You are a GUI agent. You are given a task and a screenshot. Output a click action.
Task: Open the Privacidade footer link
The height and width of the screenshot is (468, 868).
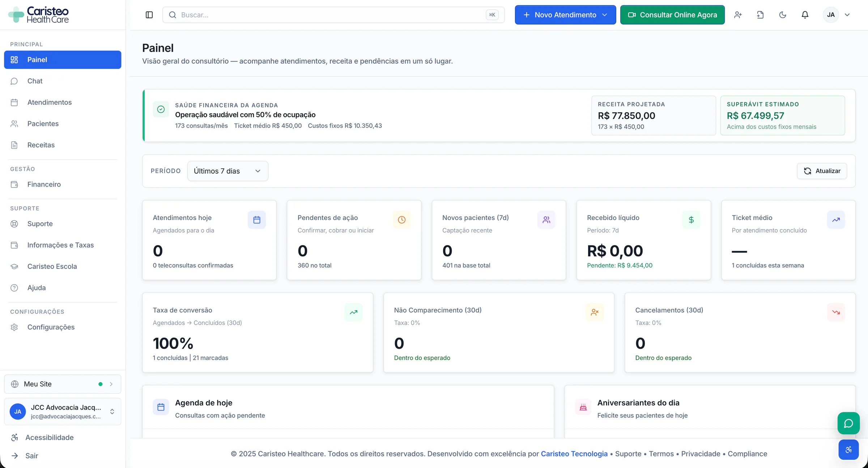(x=701, y=454)
